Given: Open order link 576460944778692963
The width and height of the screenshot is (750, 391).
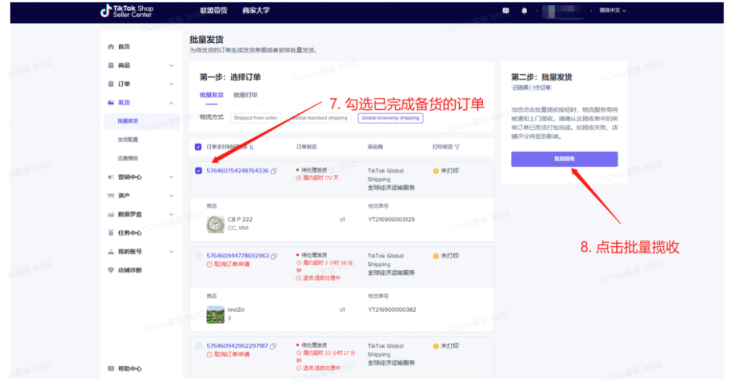Looking at the screenshot, I should tap(238, 256).
